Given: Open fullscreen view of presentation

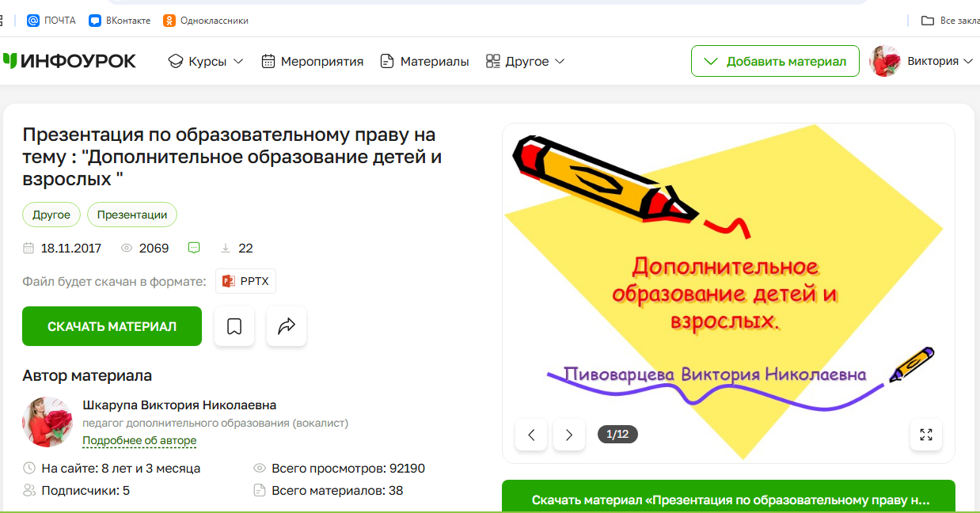Looking at the screenshot, I should tap(926, 435).
